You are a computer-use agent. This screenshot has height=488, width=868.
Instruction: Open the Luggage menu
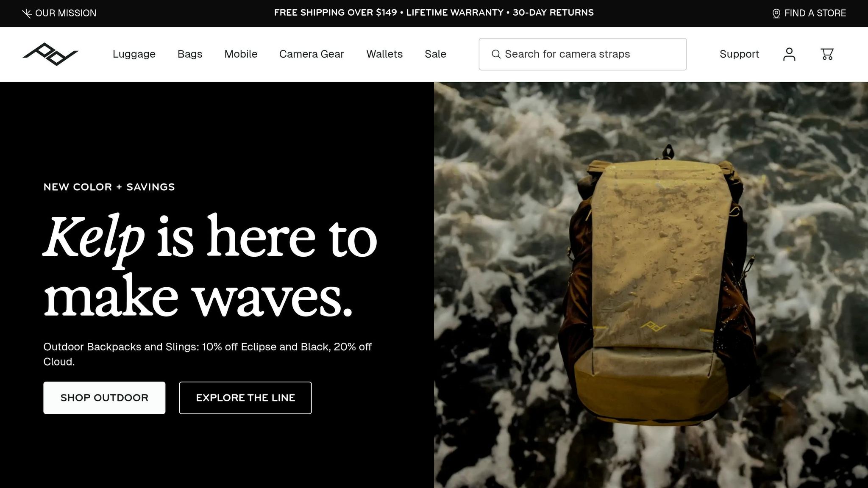tap(134, 54)
